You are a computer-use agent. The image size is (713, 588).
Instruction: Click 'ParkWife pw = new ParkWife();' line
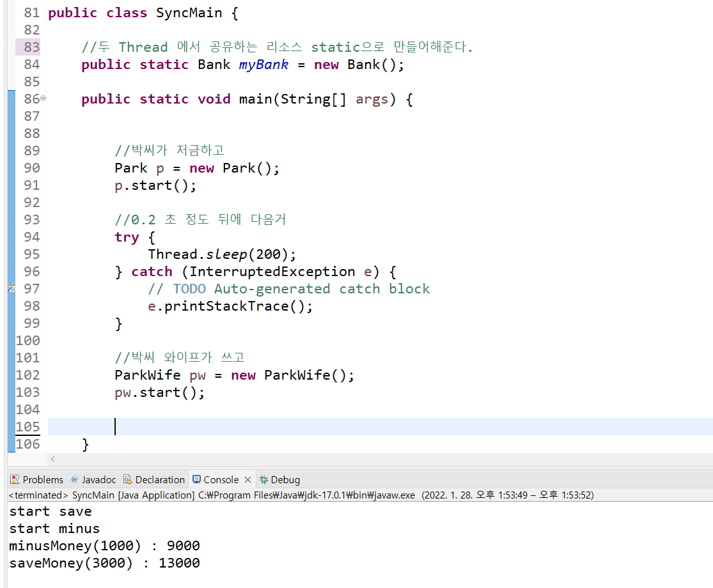pos(234,375)
